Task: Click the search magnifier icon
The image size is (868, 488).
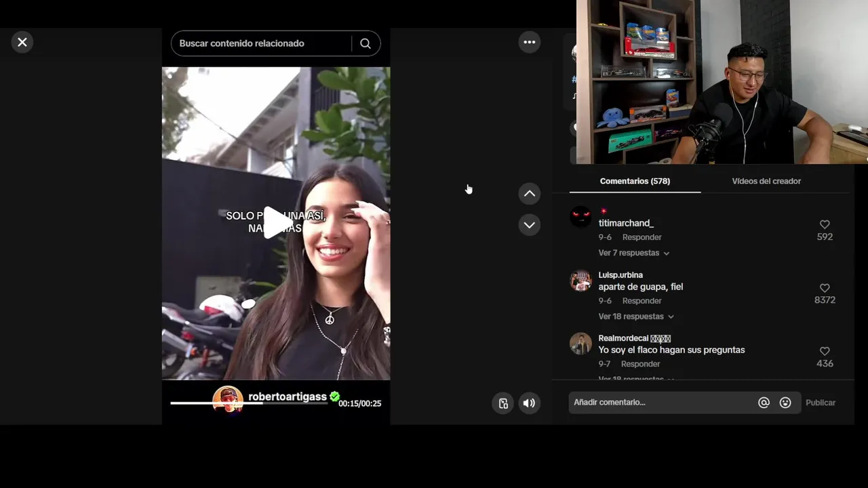Action: [366, 43]
